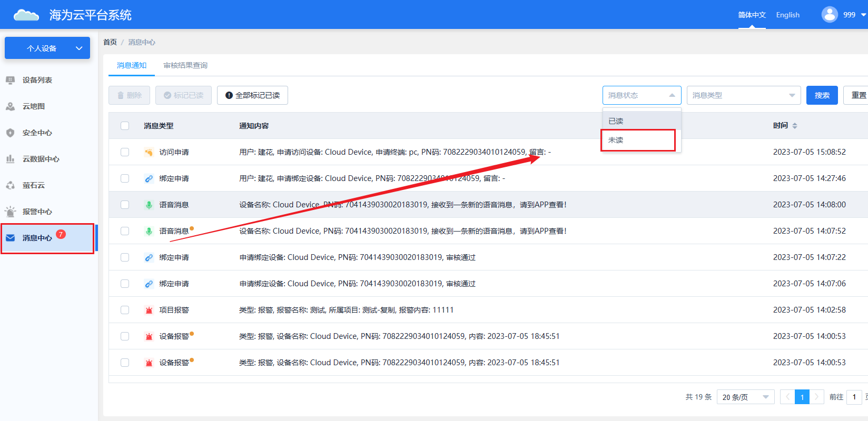Click the 消息类型 column header
Screen dimensions: 868x421
[159, 126]
